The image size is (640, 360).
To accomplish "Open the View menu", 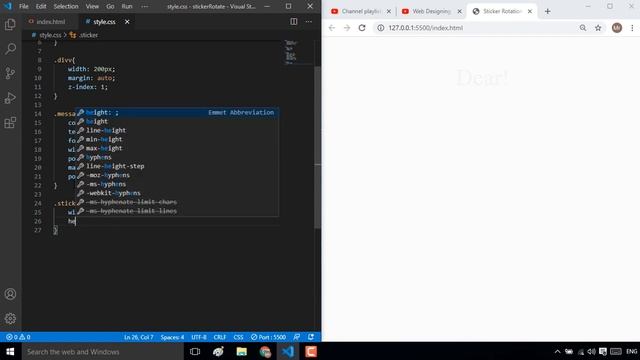I will [x=92, y=7].
